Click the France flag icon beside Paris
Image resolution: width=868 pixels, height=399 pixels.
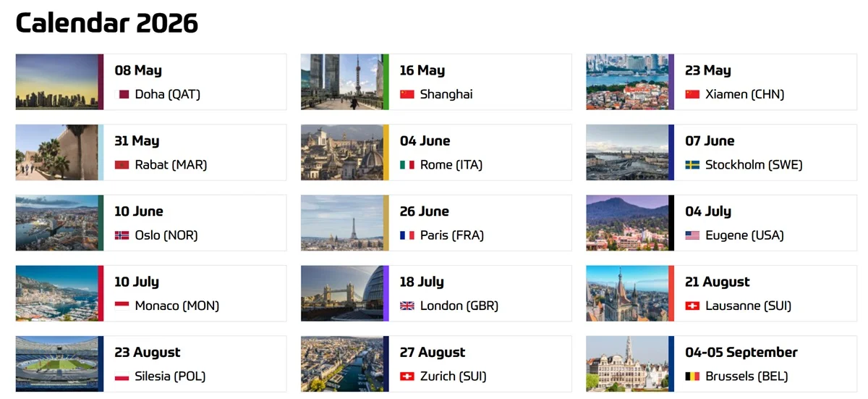(x=407, y=235)
